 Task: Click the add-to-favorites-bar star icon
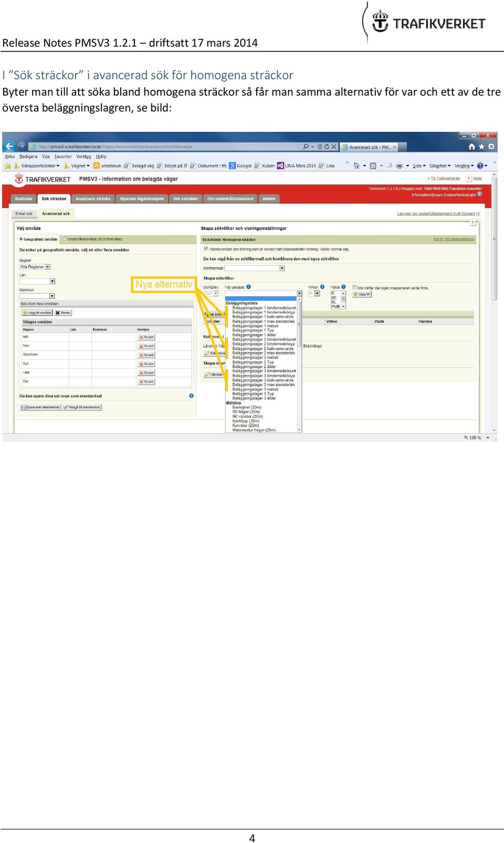coord(7,166)
